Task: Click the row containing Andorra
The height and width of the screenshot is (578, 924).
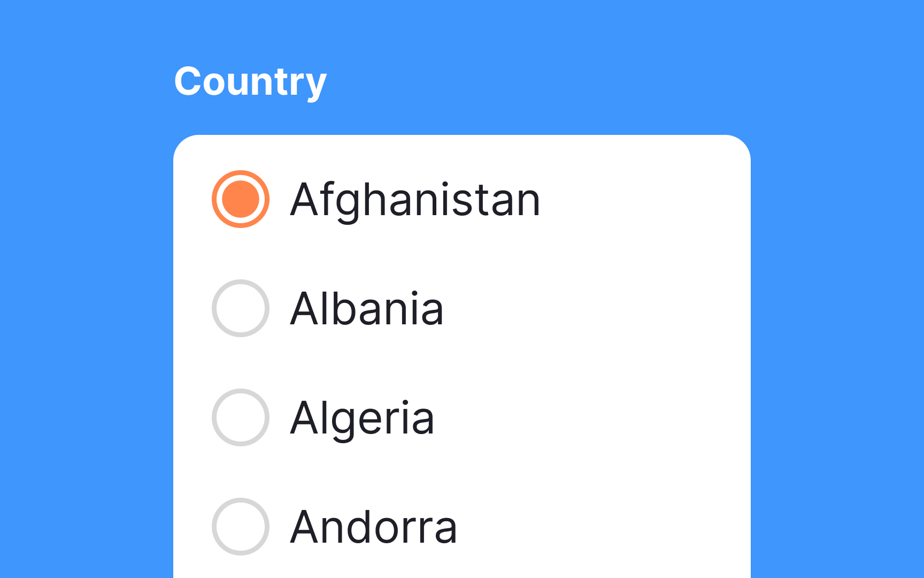Action: coord(374,527)
